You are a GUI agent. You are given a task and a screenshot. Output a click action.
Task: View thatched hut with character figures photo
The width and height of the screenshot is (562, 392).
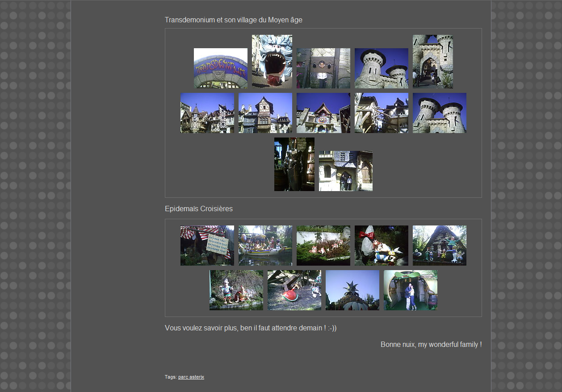[x=439, y=246]
